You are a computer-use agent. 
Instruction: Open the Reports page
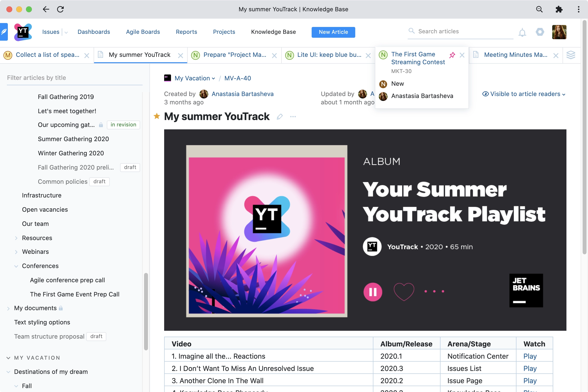(186, 32)
